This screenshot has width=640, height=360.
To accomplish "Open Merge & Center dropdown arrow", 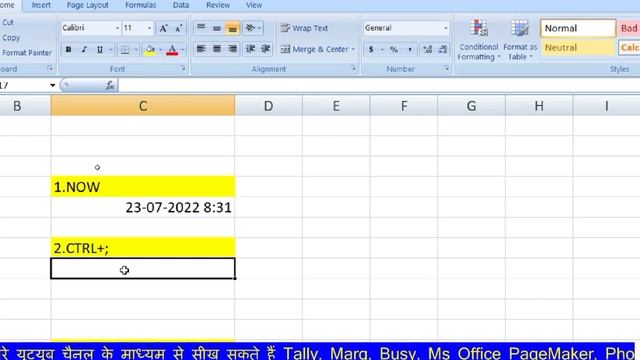I will point(353,49).
